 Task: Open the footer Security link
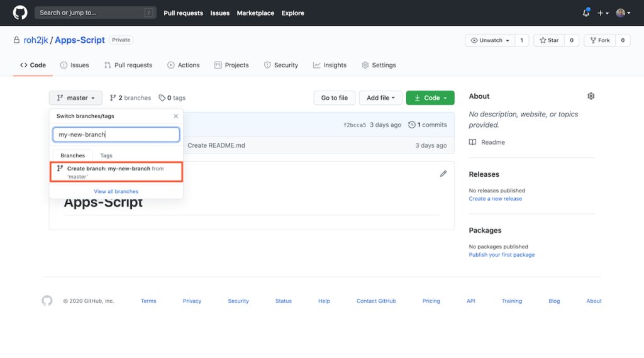238,301
